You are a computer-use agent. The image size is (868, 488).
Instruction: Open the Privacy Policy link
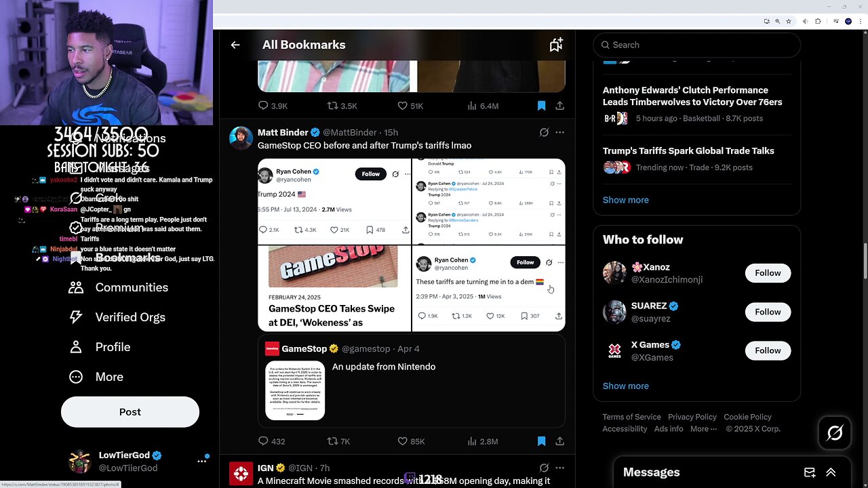pos(692,417)
